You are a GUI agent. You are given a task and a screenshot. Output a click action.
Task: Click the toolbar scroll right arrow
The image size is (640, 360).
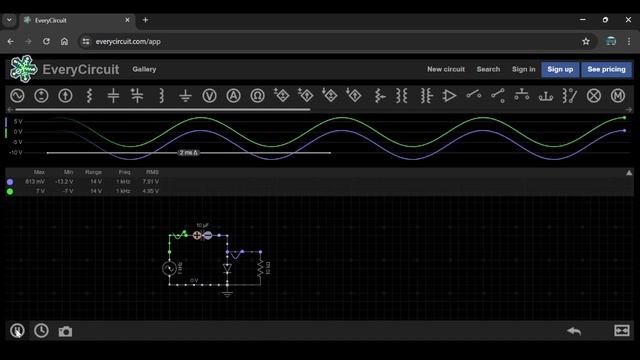pyautogui.click(x=629, y=109)
